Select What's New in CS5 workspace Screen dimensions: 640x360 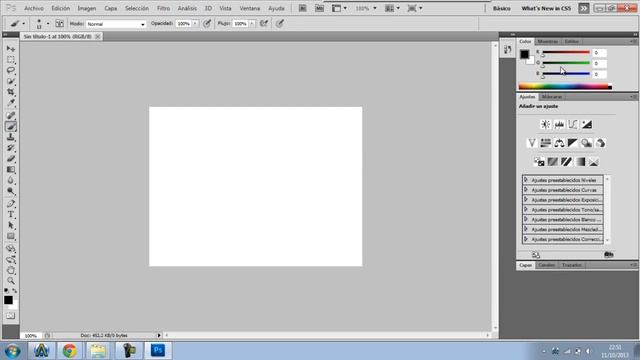(546, 8)
